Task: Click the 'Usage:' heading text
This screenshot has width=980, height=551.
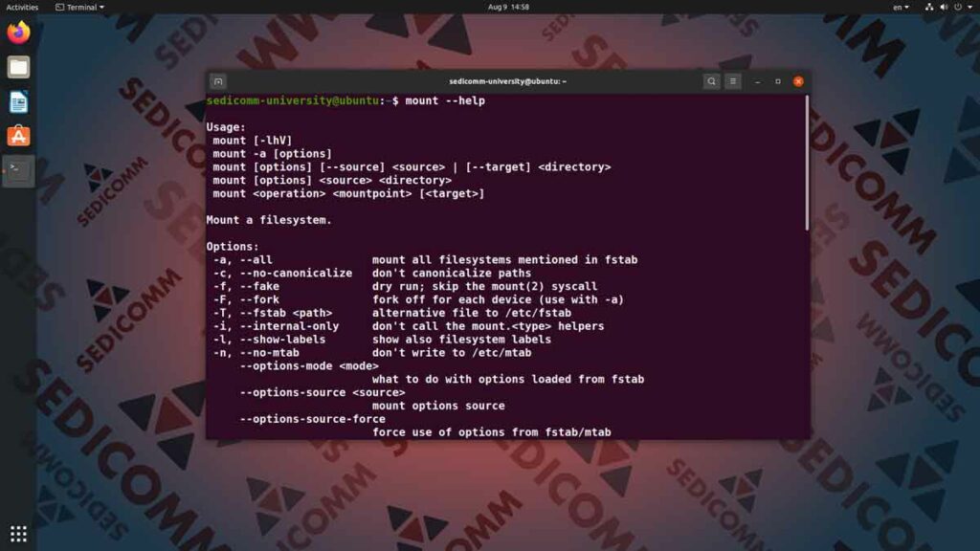Action: tap(226, 127)
